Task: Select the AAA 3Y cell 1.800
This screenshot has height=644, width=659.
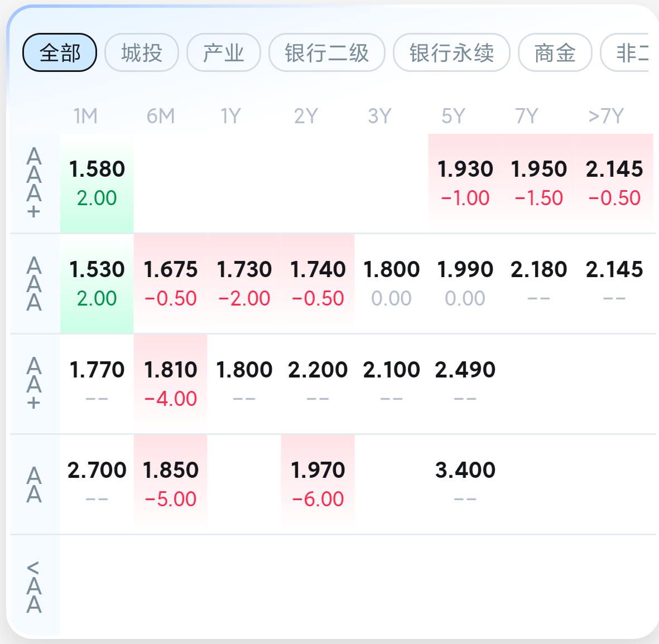Action: pyautogui.click(x=392, y=283)
